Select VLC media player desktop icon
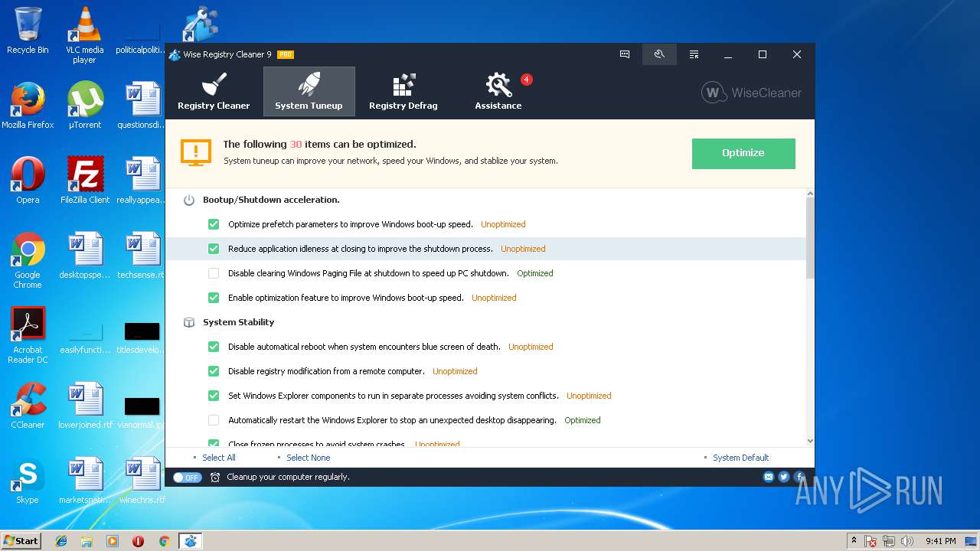This screenshot has width=980, height=551. tap(84, 35)
